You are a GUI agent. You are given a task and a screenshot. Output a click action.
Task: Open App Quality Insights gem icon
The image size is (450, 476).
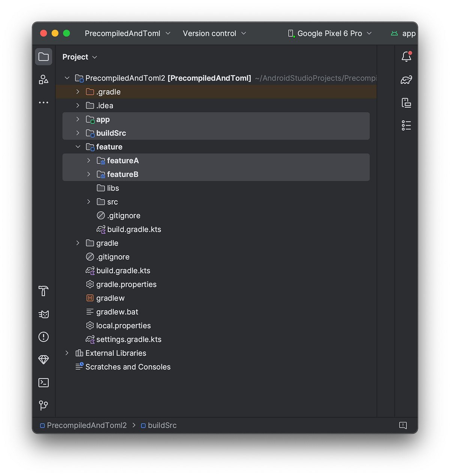click(43, 359)
